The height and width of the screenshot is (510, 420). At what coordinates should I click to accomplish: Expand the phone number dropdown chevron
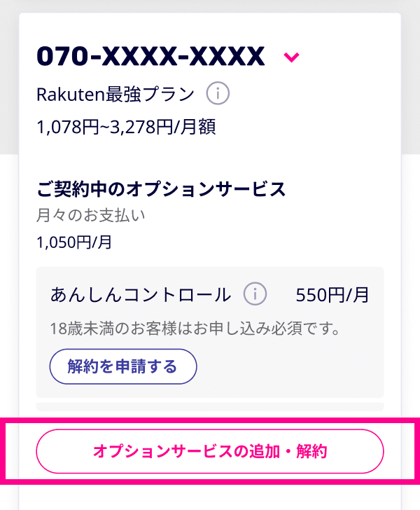(291, 57)
